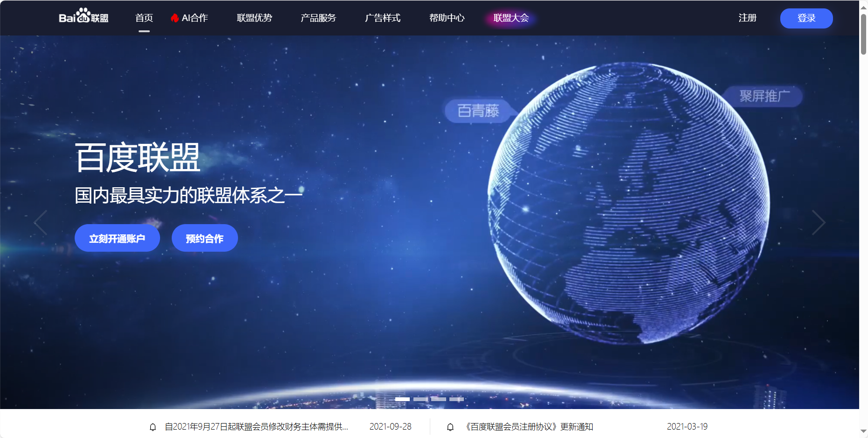Click the 百度联盟 banner headline

coord(138,157)
